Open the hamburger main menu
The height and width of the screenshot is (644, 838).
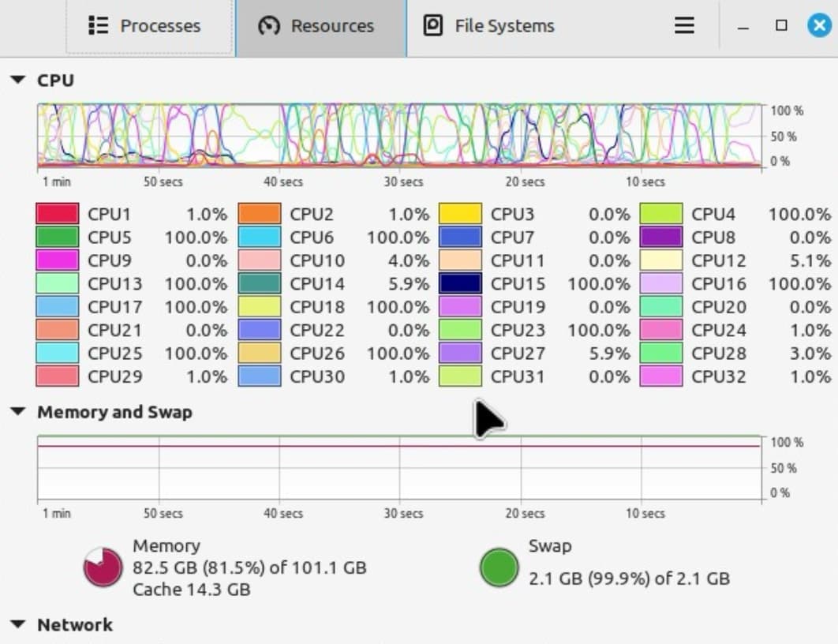tap(684, 26)
